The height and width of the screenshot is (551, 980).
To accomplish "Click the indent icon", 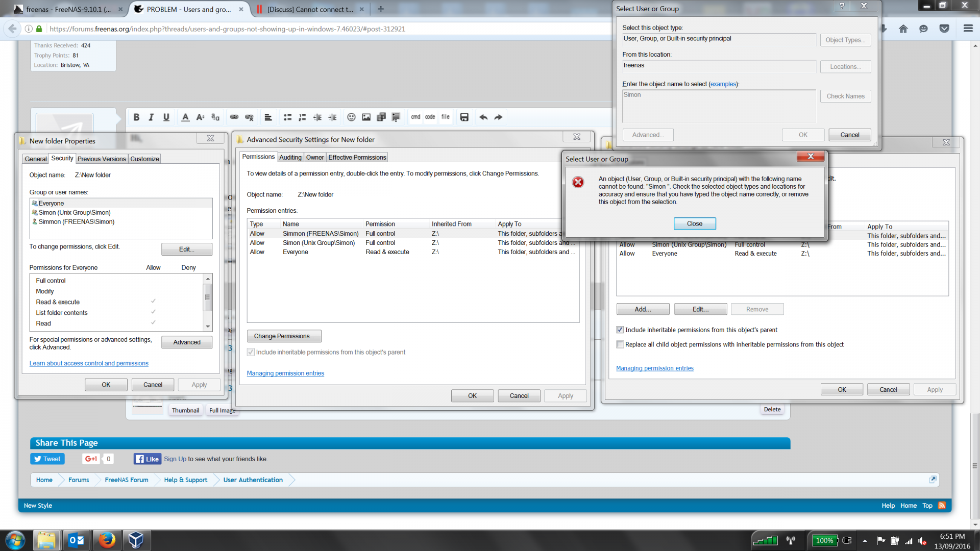I will click(x=332, y=117).
